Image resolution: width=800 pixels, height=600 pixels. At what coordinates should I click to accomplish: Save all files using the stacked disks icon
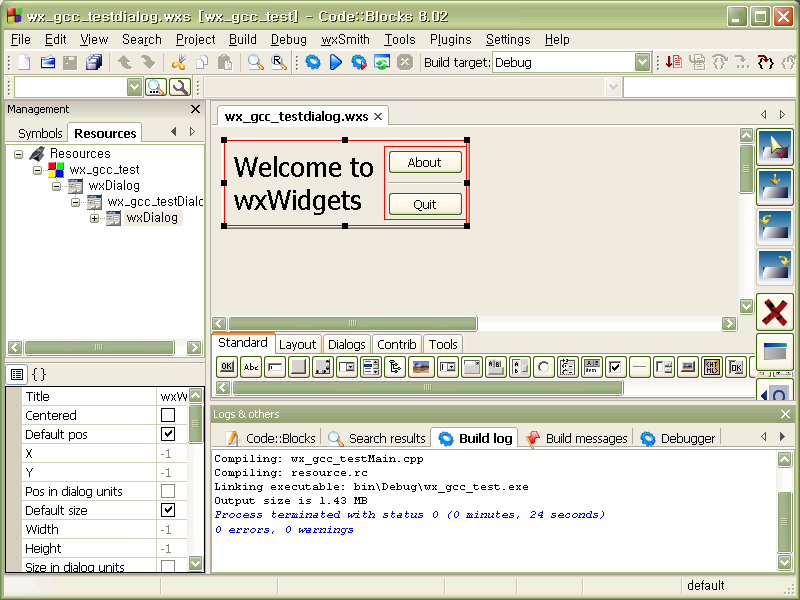click(x=94, y=63)
